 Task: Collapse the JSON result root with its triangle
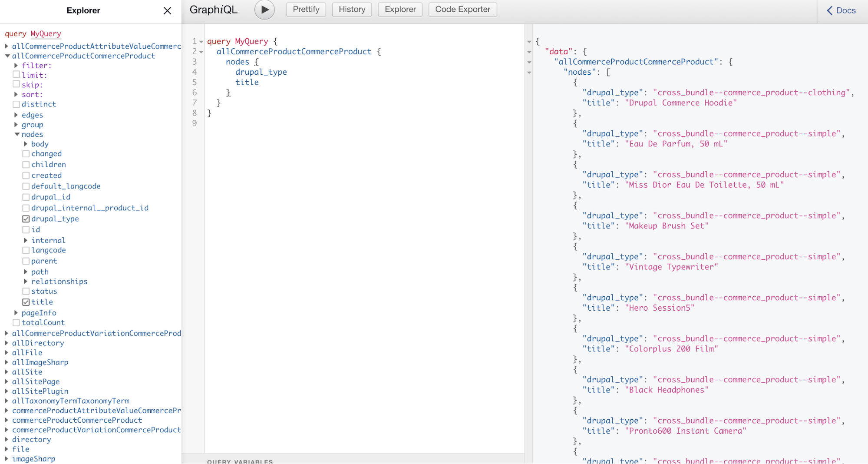pyautogui.click(x=529, y=41)
